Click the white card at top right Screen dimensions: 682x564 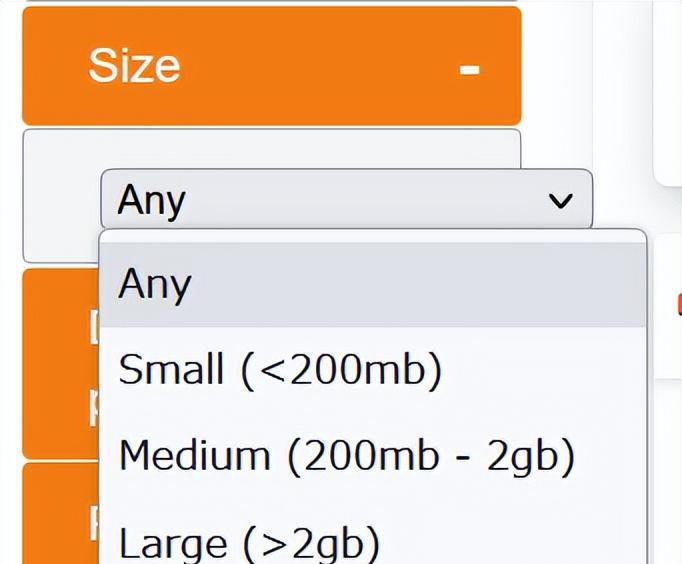(x=668, y=90)
